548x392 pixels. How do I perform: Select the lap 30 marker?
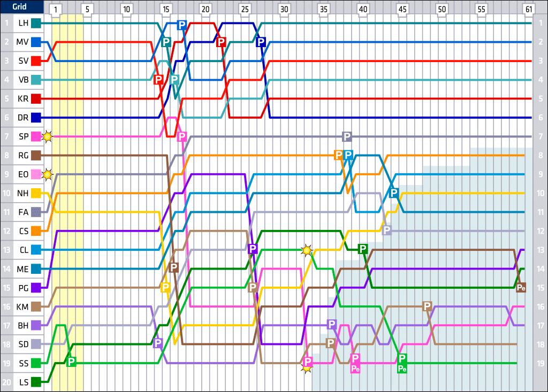(284, 10)
